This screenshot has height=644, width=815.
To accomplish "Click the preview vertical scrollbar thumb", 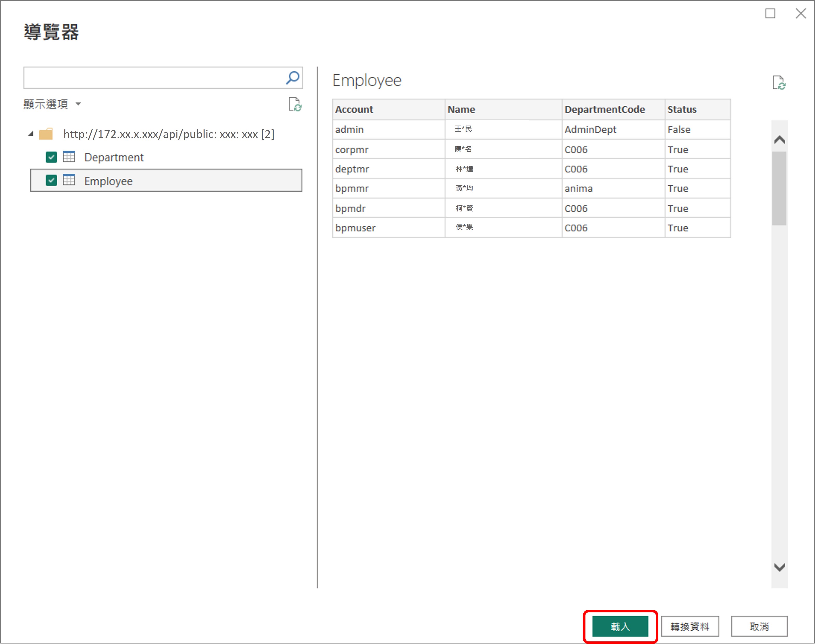I will click(779, 188).
